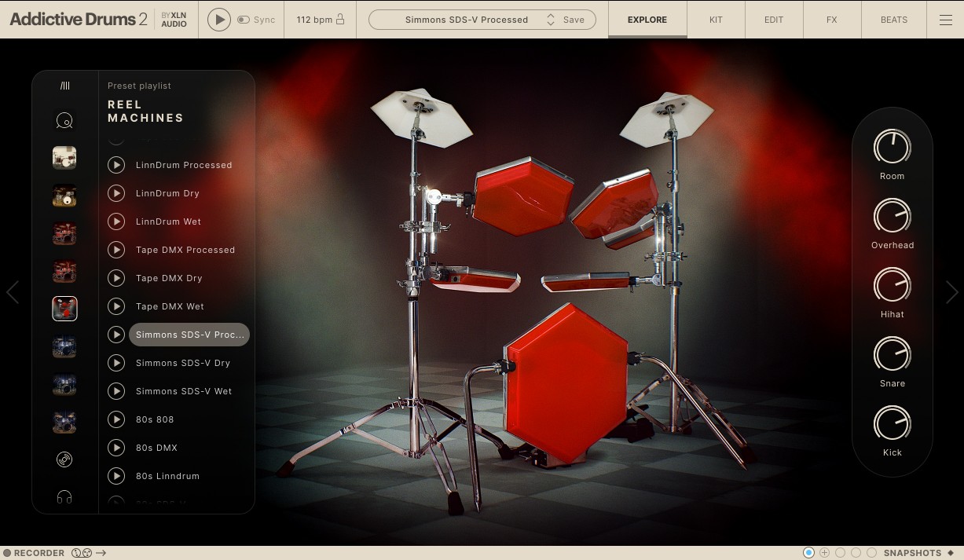Open the EDIT tab

[x=774, y=20]
